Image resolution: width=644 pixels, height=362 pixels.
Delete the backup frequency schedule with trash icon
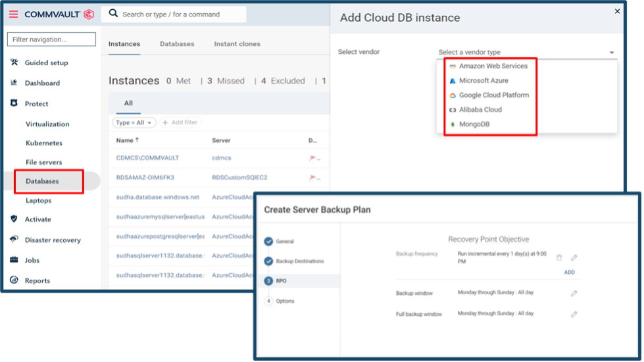559,257
